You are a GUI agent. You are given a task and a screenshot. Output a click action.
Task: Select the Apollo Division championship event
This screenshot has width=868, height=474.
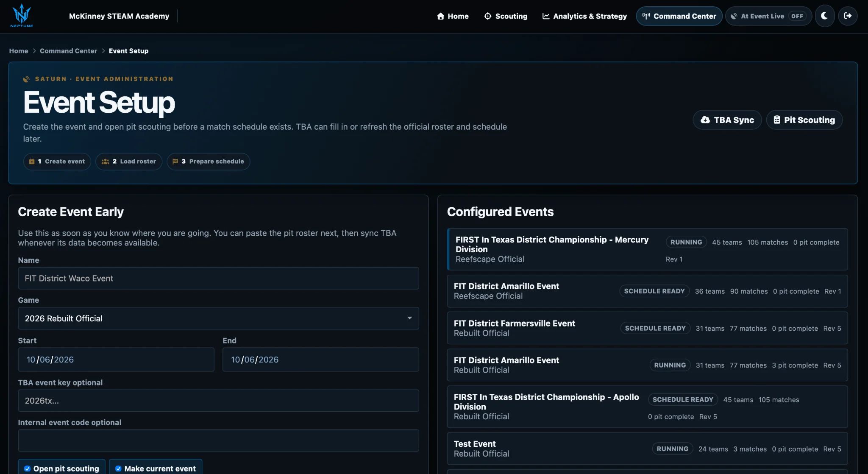(x=648, y=407)
